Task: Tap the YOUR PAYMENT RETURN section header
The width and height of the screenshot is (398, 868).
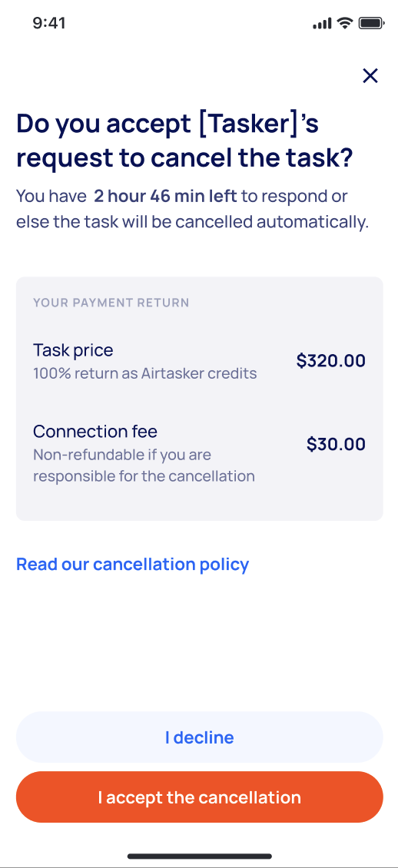Action: point(111,303)
